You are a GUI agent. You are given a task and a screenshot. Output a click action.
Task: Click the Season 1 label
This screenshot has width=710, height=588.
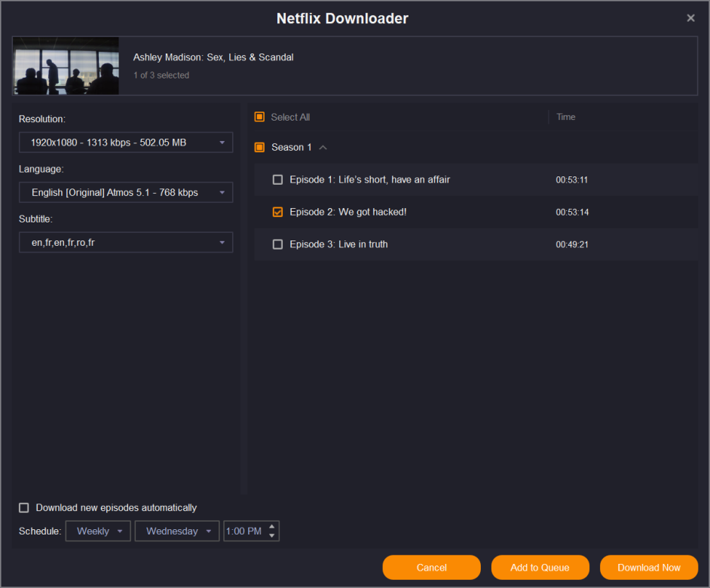point(292,147)
